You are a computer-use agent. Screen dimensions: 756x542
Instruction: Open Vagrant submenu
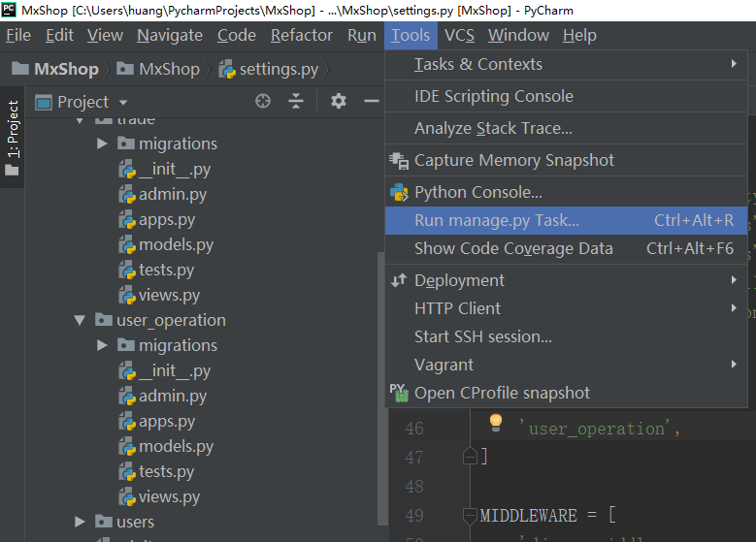[x=566, y=365]
